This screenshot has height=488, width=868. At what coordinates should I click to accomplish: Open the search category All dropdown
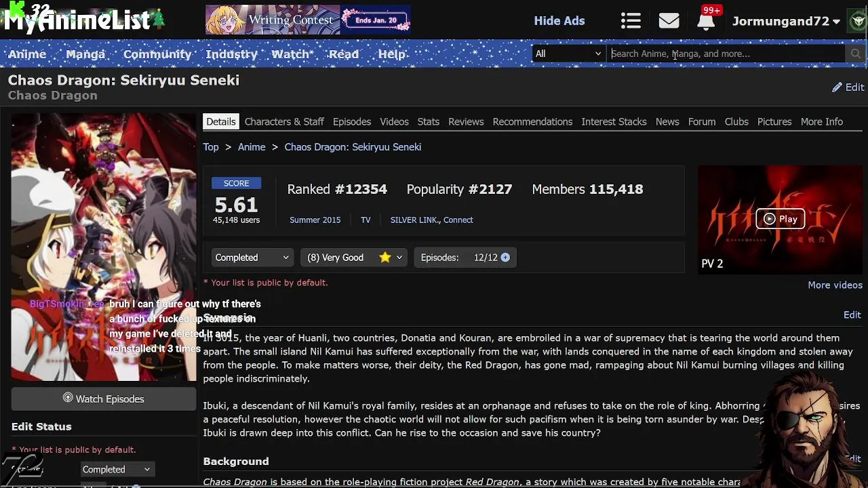pos(568,54)
